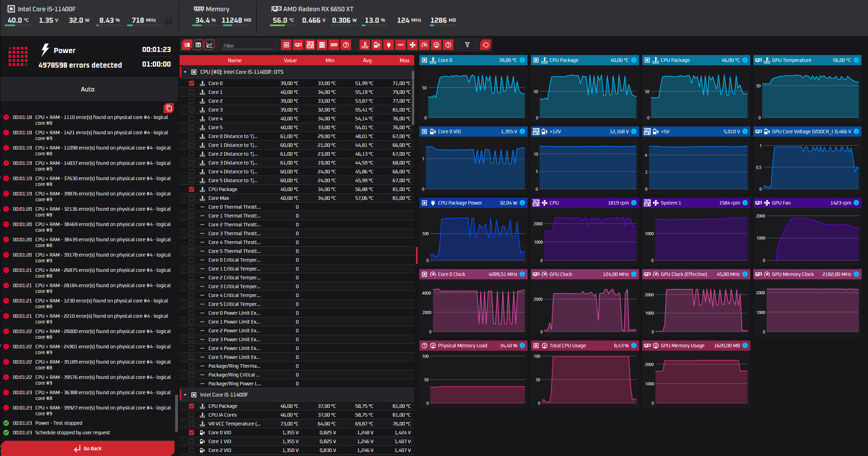Copy the error log with the clipboard icon
This screenshot has width=868, height=456.
[169, 108]
